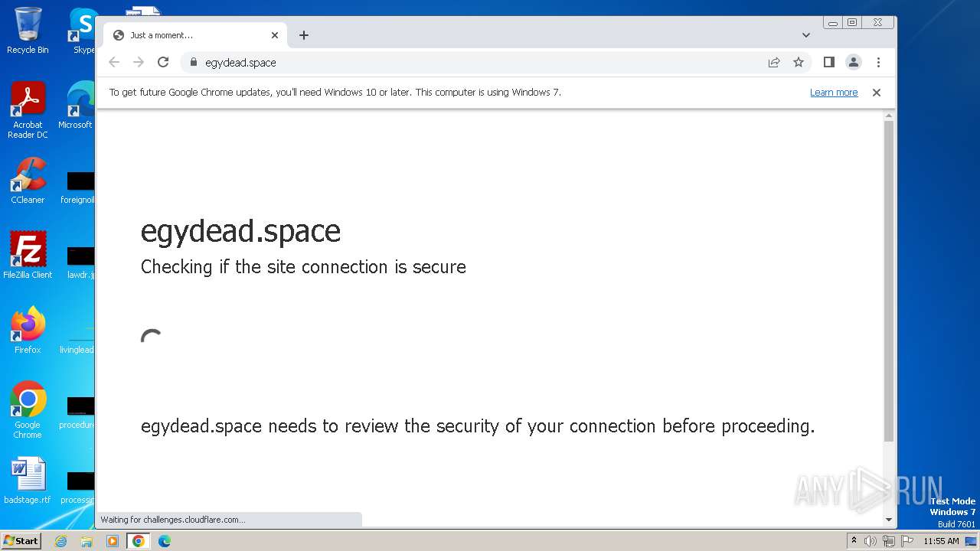
Task: Open File Explorer from taskbar
Action: click(x=87, y=541)
